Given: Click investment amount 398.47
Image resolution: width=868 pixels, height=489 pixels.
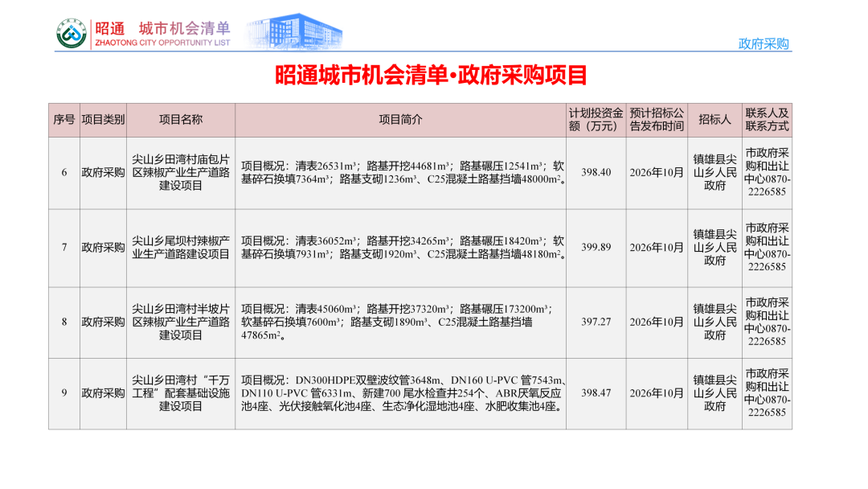Looking at the screenshot, I should [596, 393].
